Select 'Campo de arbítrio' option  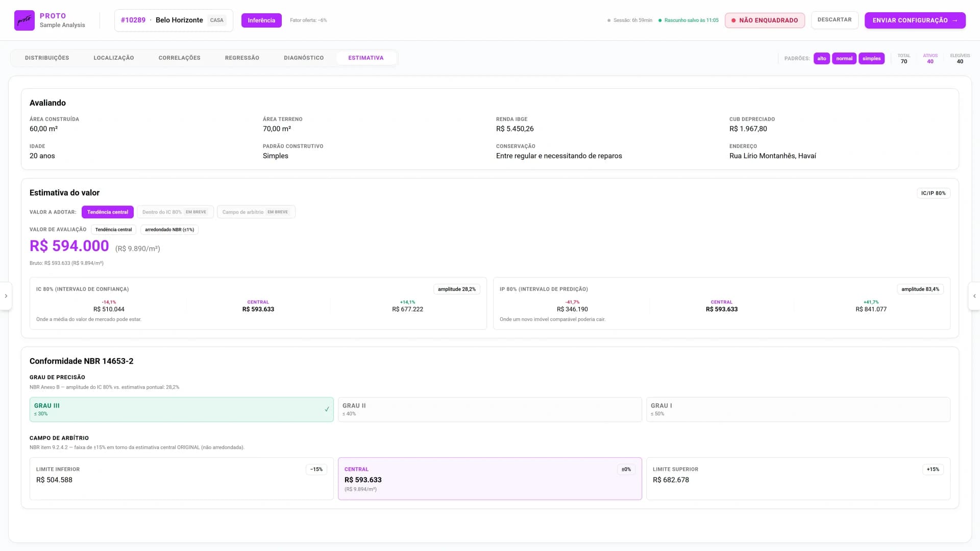tap(256, 212)
